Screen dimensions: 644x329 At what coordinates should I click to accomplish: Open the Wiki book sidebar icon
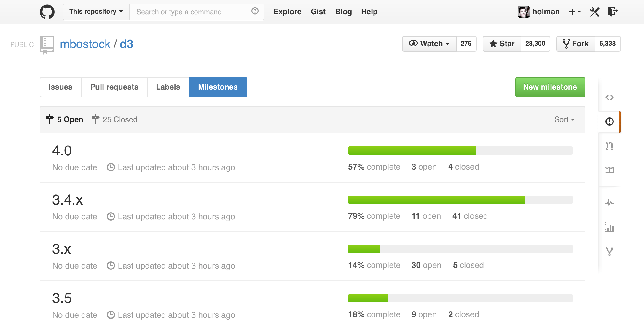(609, 170)
